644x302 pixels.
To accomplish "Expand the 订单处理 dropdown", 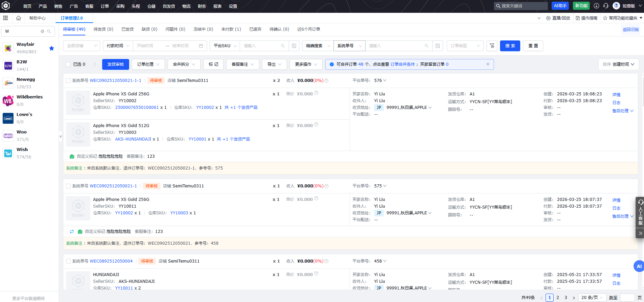I will click(148, 64).
